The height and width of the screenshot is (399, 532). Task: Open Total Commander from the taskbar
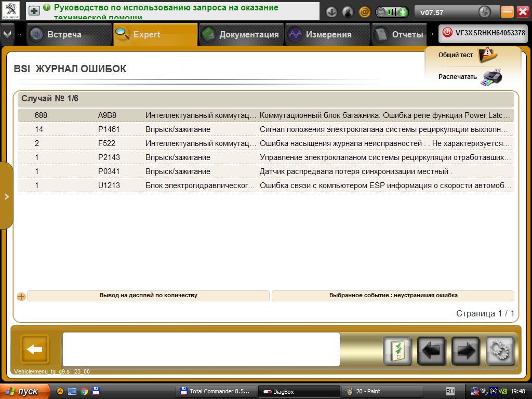[215, 391]
